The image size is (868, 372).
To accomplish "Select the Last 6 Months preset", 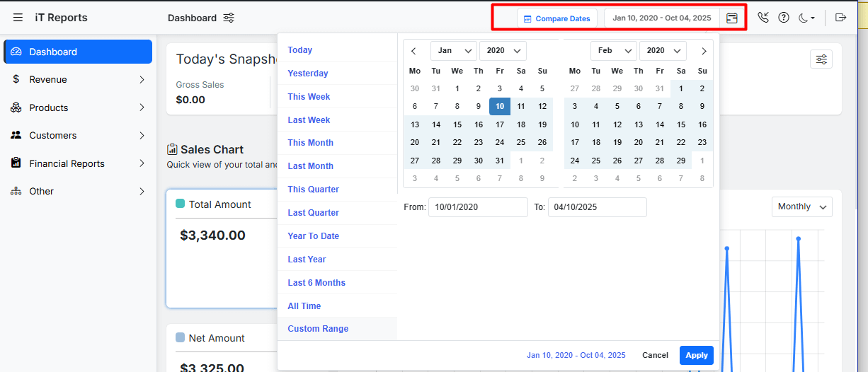I will point(337,283).
